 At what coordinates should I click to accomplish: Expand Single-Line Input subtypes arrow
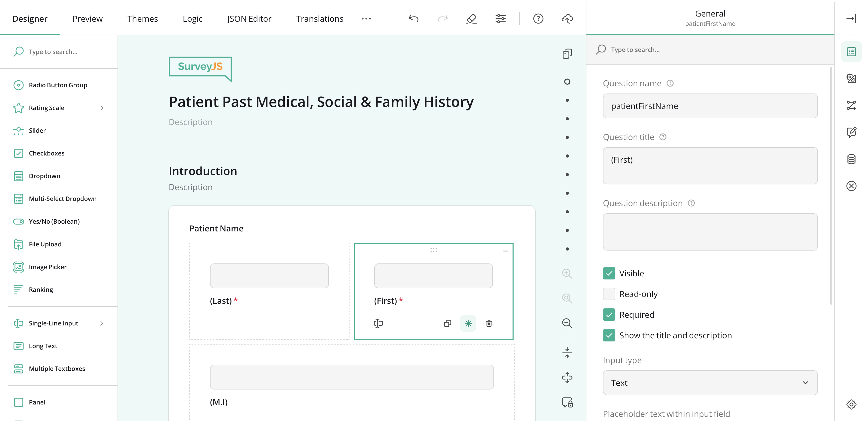coord(102,323)
